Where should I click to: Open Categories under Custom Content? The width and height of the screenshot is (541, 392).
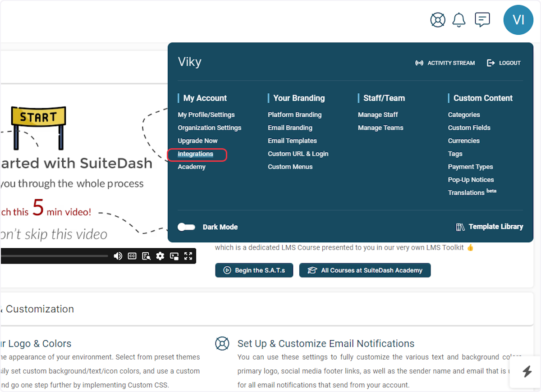[x=464, y=115]
